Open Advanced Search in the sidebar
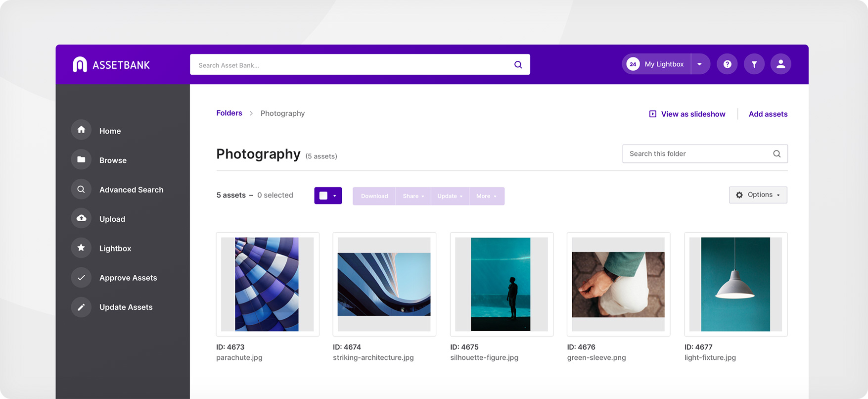 (131, 190)
